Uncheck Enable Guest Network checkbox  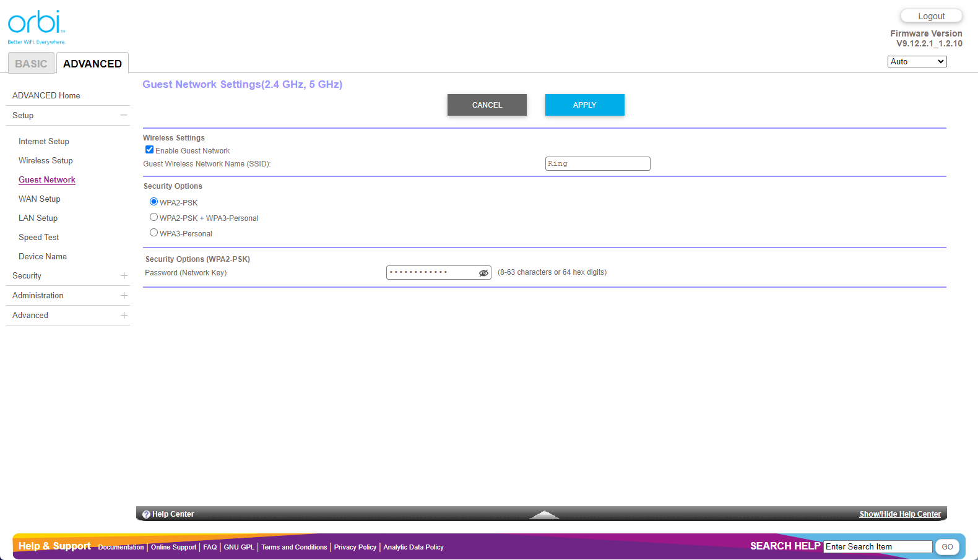[149, 150]
